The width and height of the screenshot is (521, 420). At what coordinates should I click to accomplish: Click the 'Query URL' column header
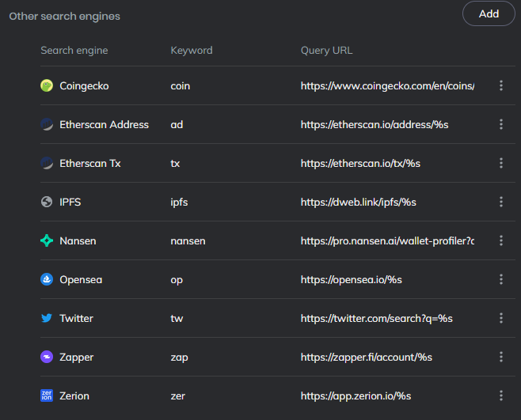[327, 51]
